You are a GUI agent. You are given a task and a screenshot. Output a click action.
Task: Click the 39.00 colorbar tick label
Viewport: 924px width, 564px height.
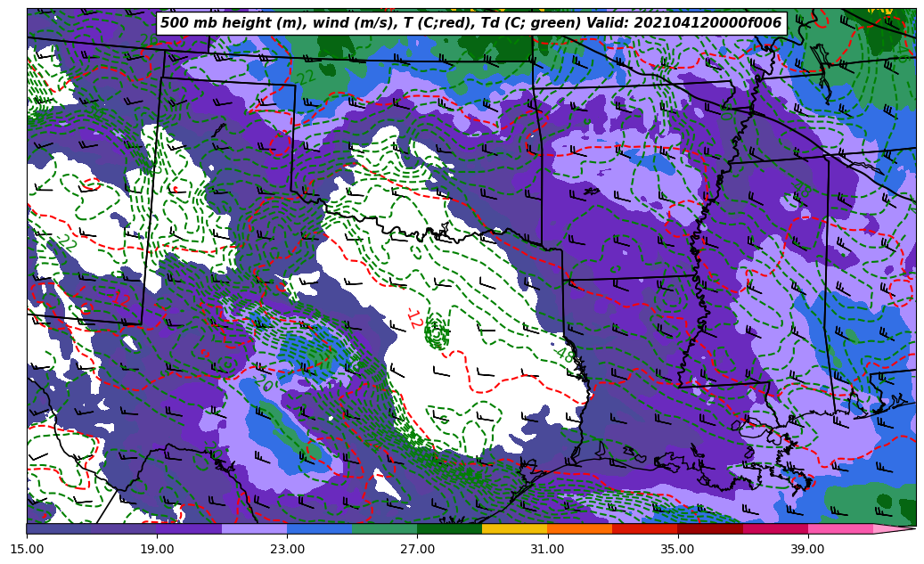pos(807,550)
